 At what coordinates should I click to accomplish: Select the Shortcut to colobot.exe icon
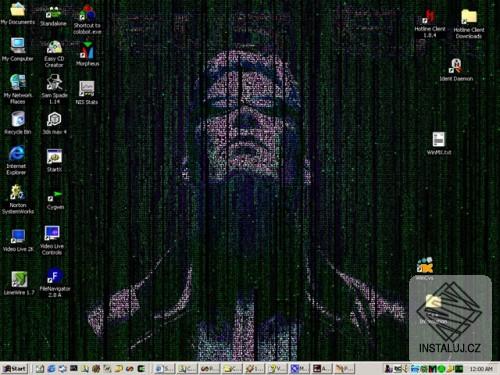pos(87,19)
